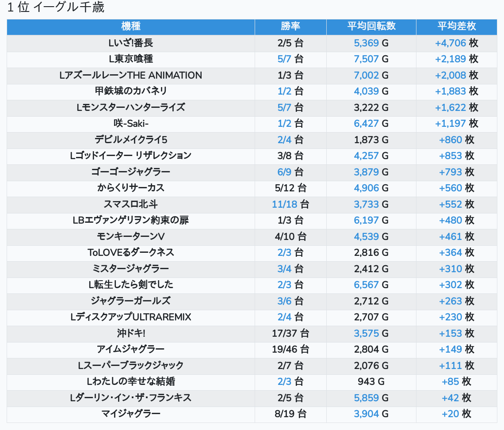Click the 5,859 G average spins value
This screenshot has height=430, width=504.
(371, 398)
